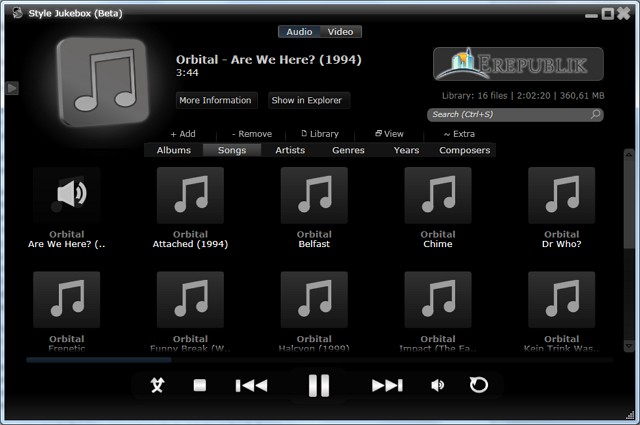
Task: Expand the left side panel arrow
Action: click(x=12, y=88)
